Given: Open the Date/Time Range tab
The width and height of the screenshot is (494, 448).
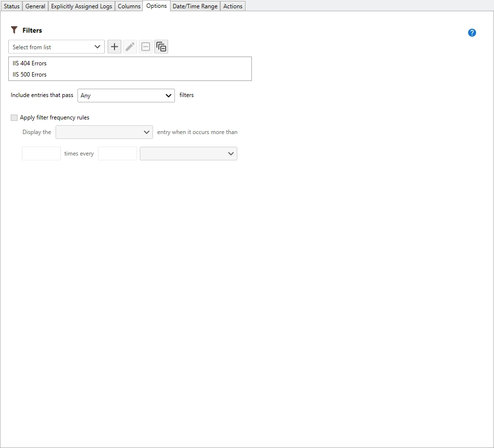Looking at the screenshot, I should [195, 6].
